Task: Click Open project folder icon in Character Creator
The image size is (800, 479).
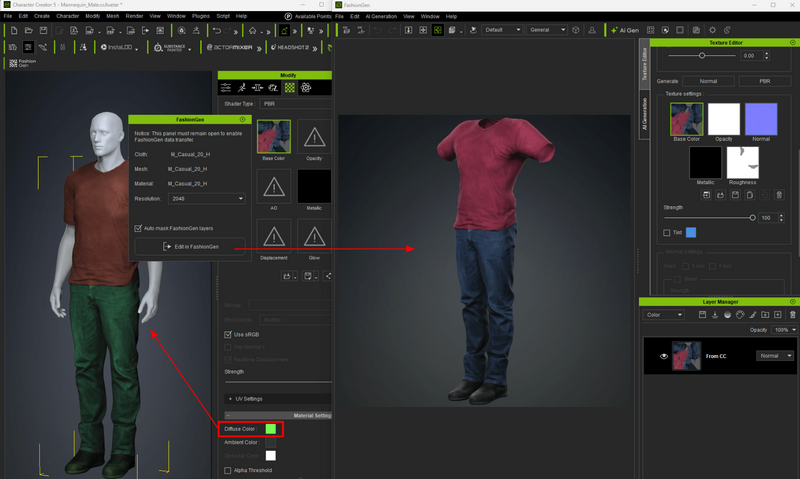Action: click(29, 31)
